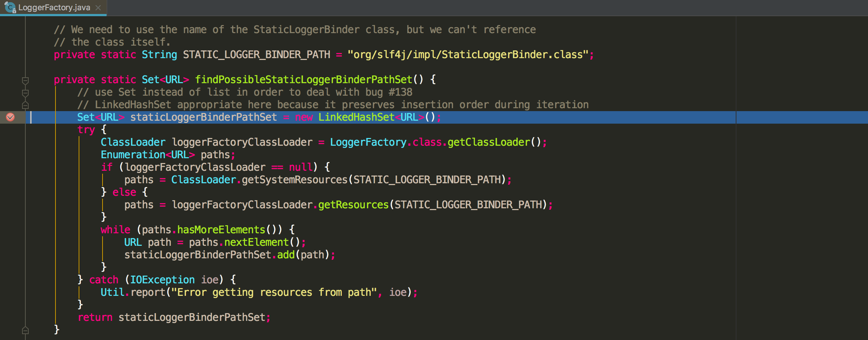This screenshot has height=340, width=868.
Task: Click hasMoreElements() in the while condition
Action: pos(220,229)
